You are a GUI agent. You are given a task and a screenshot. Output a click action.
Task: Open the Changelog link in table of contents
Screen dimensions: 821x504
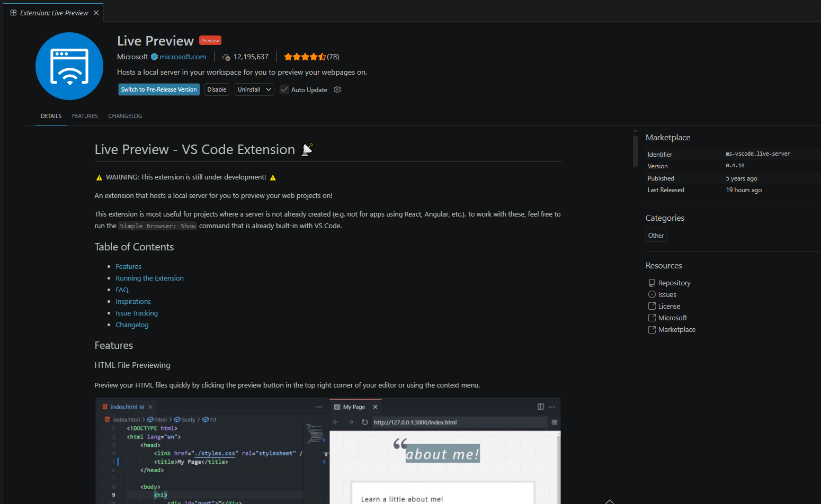click(x=132, y=325)
